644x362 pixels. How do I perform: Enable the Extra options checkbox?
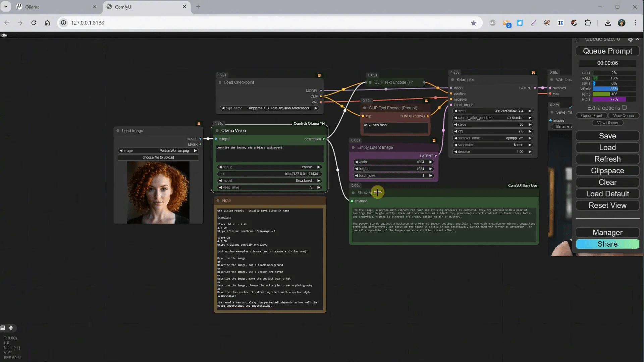click(624, 108)
